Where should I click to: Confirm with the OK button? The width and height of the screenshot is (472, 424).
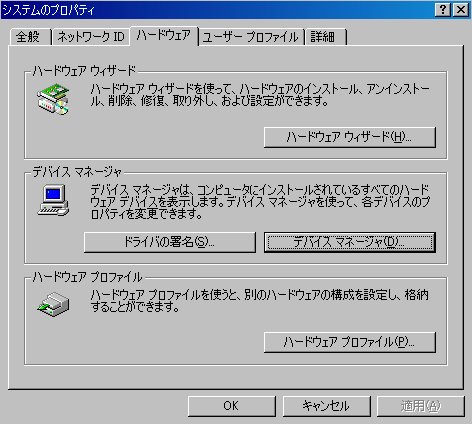232,406
